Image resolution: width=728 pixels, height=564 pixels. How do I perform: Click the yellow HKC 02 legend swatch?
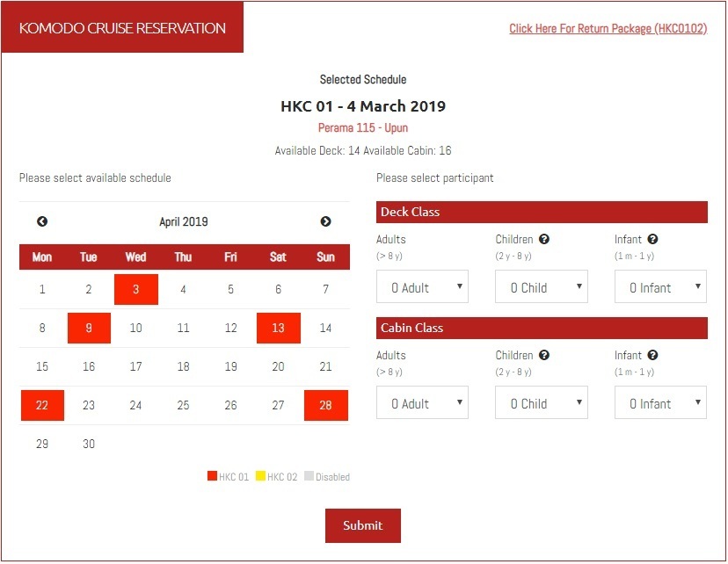click(x=260, y=476)
